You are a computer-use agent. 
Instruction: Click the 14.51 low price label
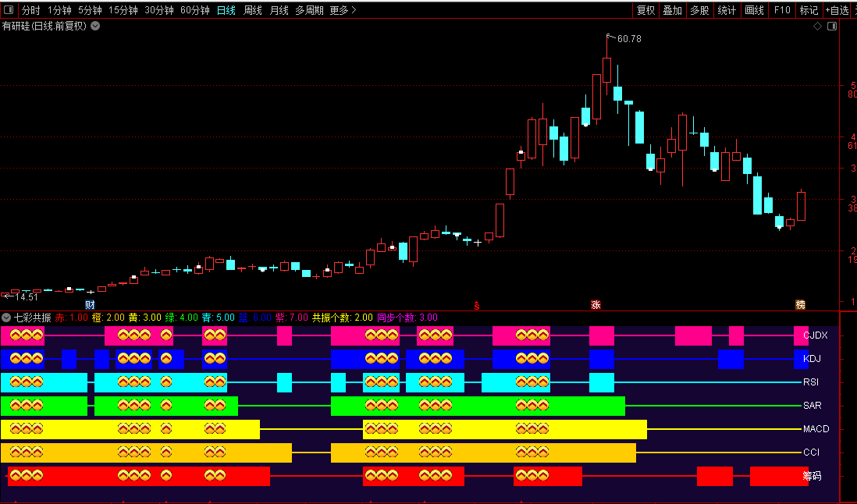click(27, 297)
